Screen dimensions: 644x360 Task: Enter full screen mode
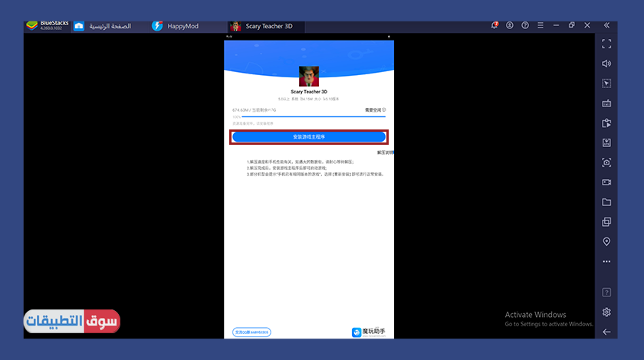coord(606,44)
